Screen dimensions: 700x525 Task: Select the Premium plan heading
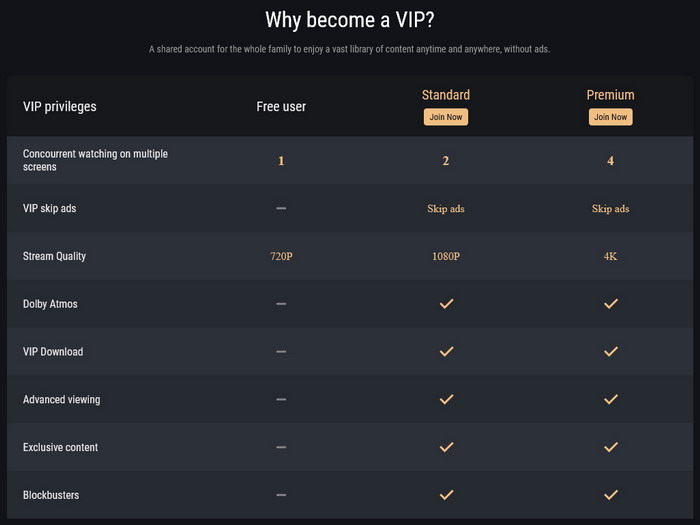pyautogui.click(x=610, y=95)
